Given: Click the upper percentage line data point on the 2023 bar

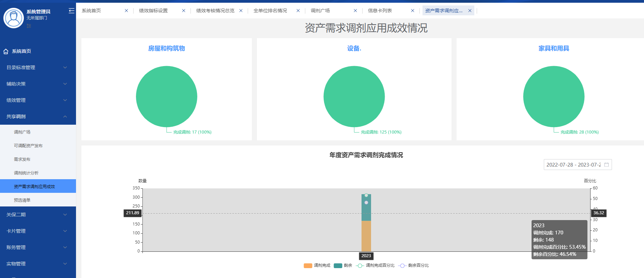Looking at the screenshot, I should pyautogui.click(x=366, y=195).
